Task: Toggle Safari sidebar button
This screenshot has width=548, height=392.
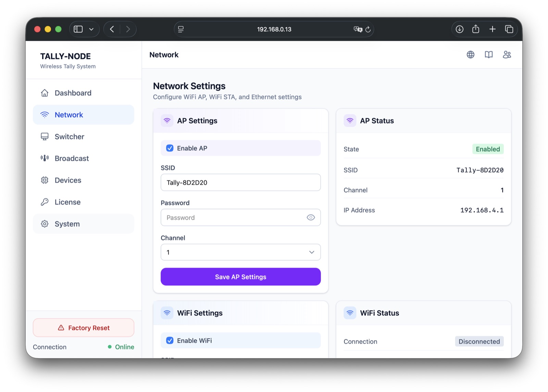Action: 78,29
